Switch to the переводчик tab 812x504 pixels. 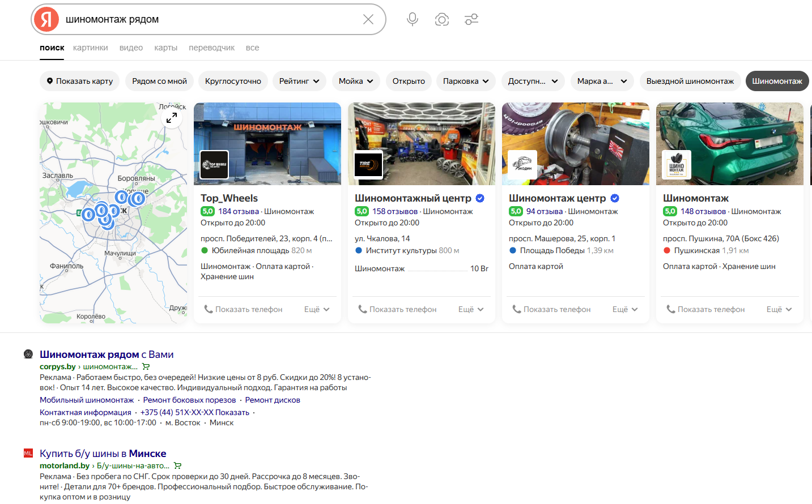pyautogui.click(x=212, y=48)
